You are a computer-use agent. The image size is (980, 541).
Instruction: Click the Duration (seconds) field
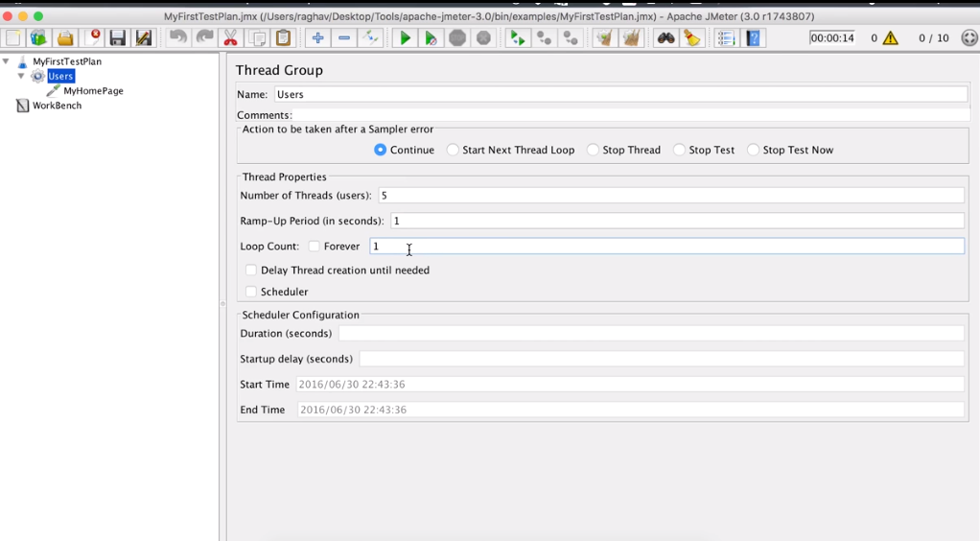click(x=651, y=334)
